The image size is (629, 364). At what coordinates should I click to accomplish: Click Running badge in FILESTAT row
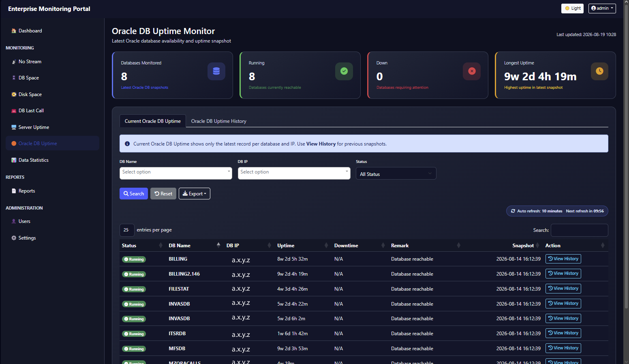click(134, 289)
